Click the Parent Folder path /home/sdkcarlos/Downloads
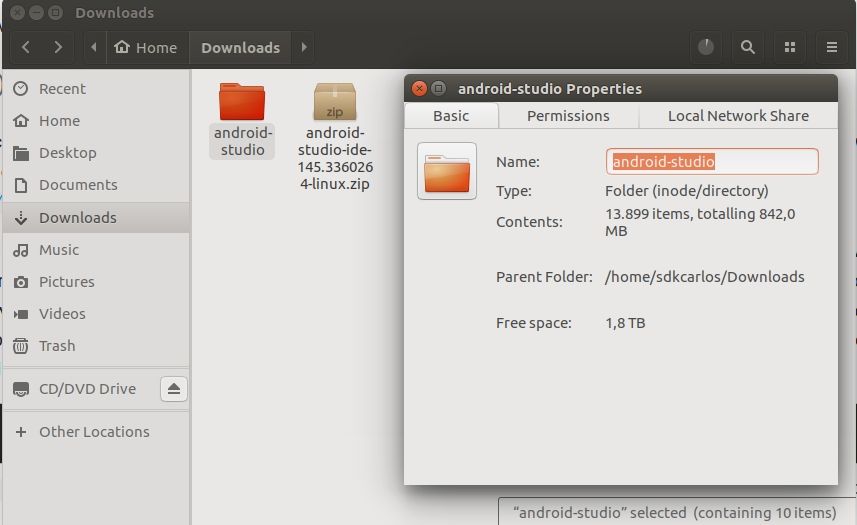Viewport: 857px width, 525px height. (705, 277)
